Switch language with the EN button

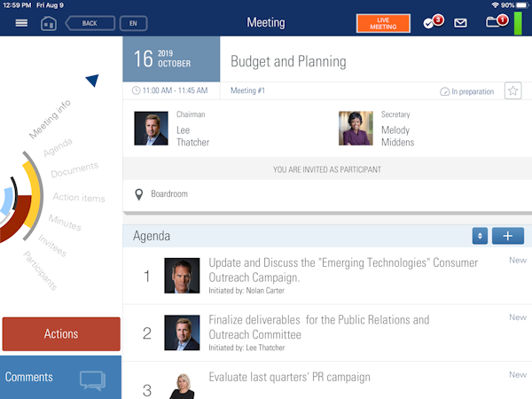(133, 23)
